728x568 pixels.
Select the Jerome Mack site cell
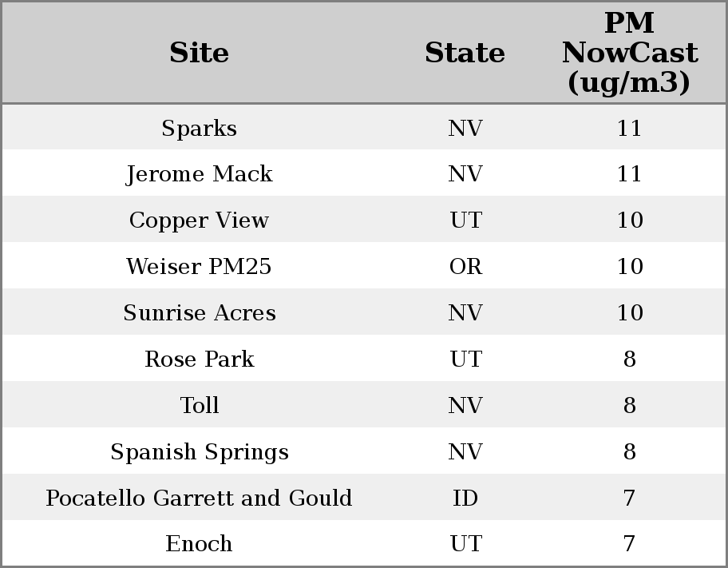(x=199, y=174)
